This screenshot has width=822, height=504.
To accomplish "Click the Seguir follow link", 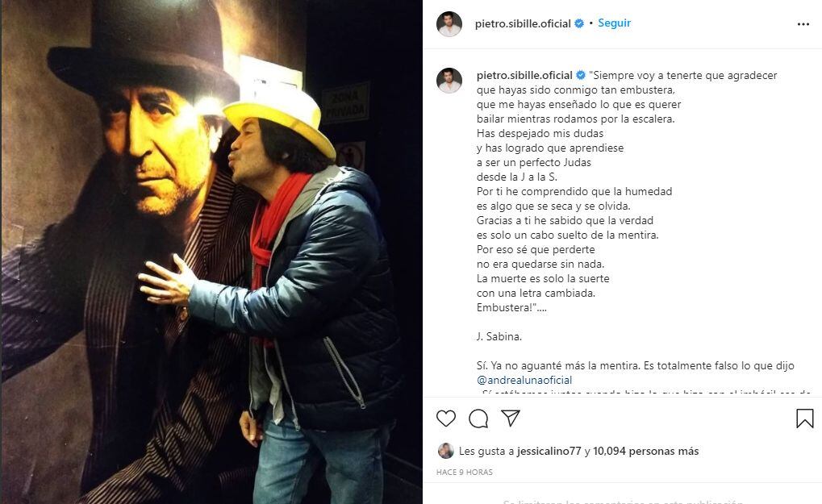I will coord(615,23).
